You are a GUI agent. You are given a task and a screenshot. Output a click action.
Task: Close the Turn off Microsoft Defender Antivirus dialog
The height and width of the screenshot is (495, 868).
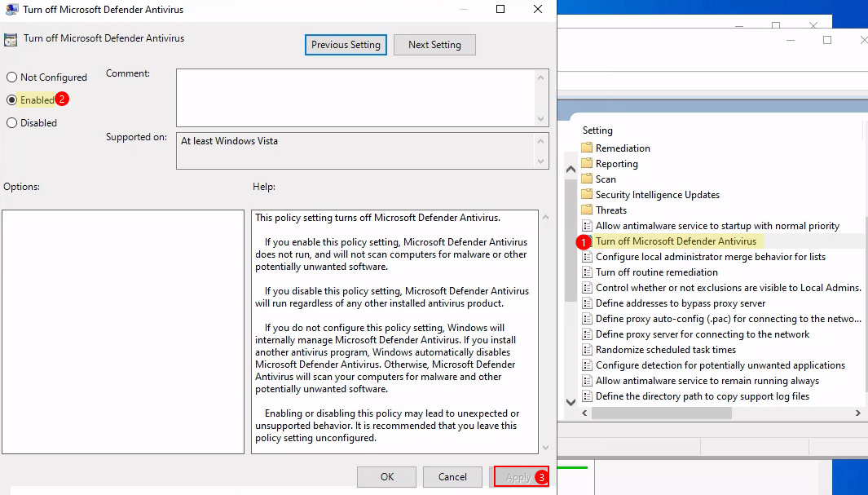click(x=538, y=10)
